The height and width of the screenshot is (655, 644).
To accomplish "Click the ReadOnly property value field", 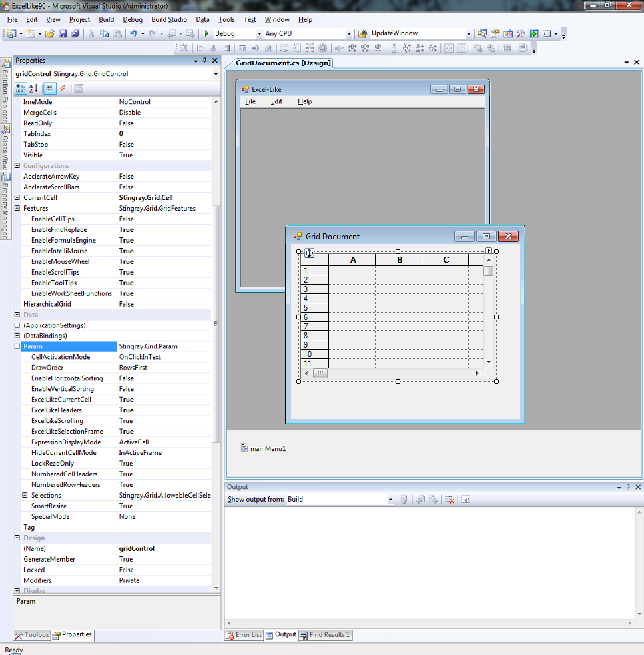I will tap(163, 123).
